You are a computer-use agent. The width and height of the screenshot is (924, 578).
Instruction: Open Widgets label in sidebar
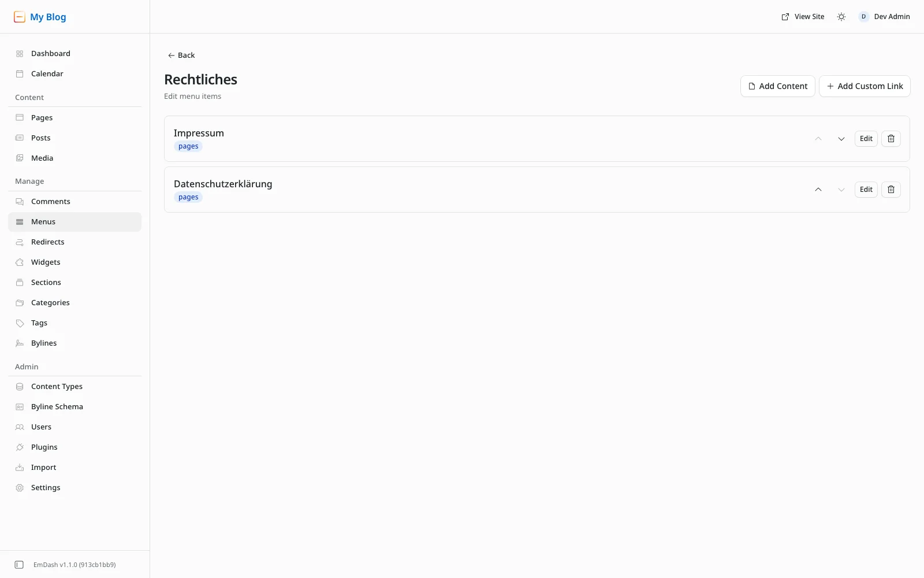coord(46,262)
